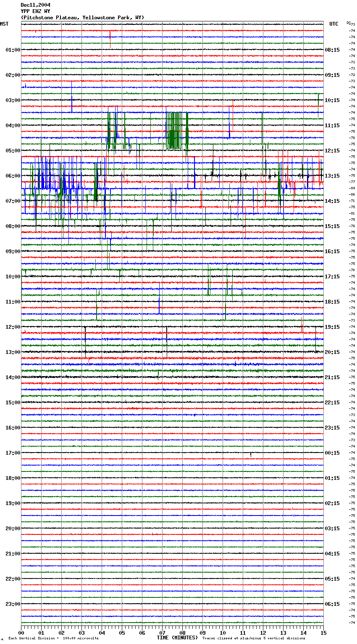Select the 06:00 MST time label
The width and height of the screenshot is (357, 644).
pos(13,176)
